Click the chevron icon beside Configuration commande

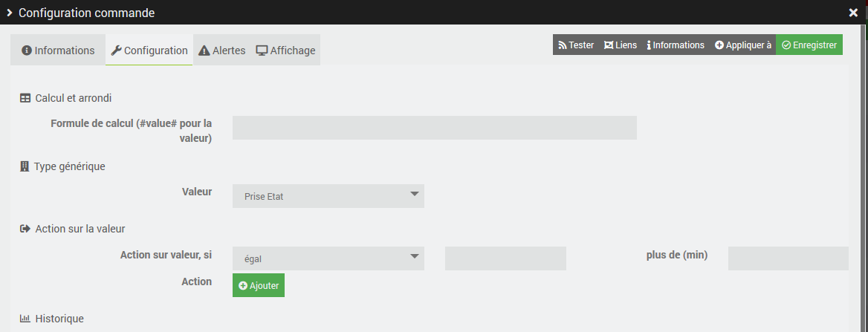click(10, 13)
